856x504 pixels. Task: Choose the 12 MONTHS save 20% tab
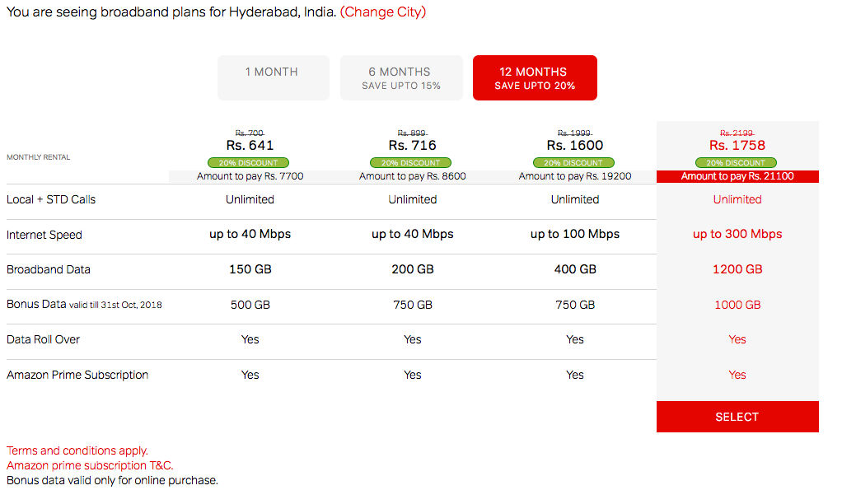tap(535, 77)
